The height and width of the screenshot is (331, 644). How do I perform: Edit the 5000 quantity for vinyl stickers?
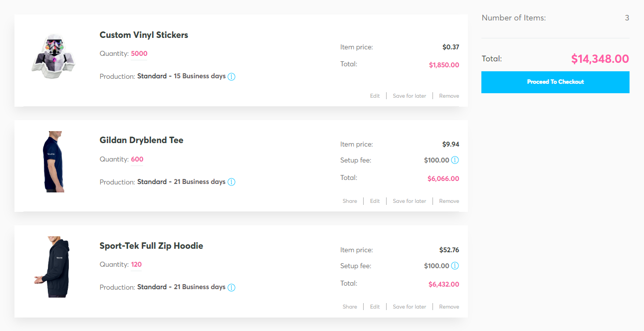[x=139, y=54]
